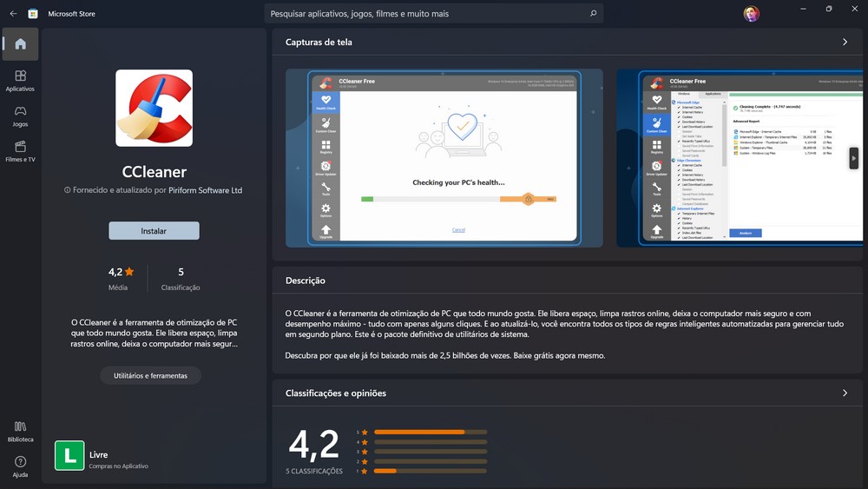
Task: Open the Home page from sidebar
Action: pos(20,44)
